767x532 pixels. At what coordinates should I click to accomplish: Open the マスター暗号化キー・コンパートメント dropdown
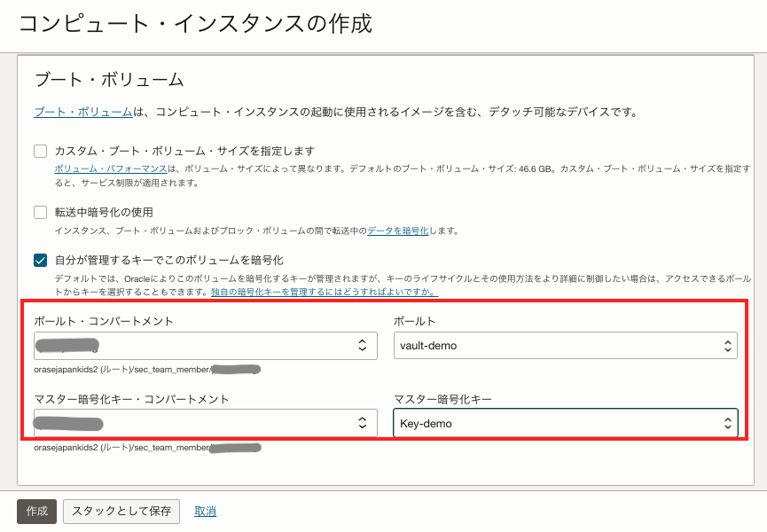point(206,423)
